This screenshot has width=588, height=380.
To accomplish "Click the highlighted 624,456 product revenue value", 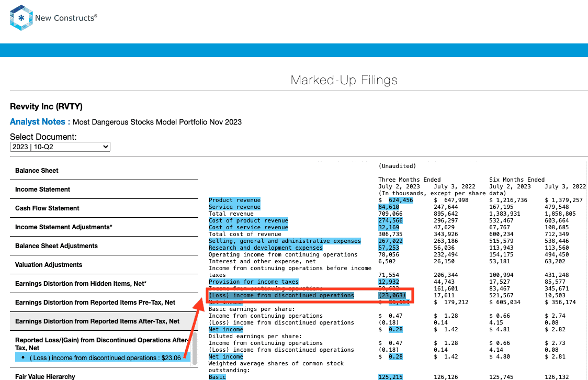I will tap(401, 200).
